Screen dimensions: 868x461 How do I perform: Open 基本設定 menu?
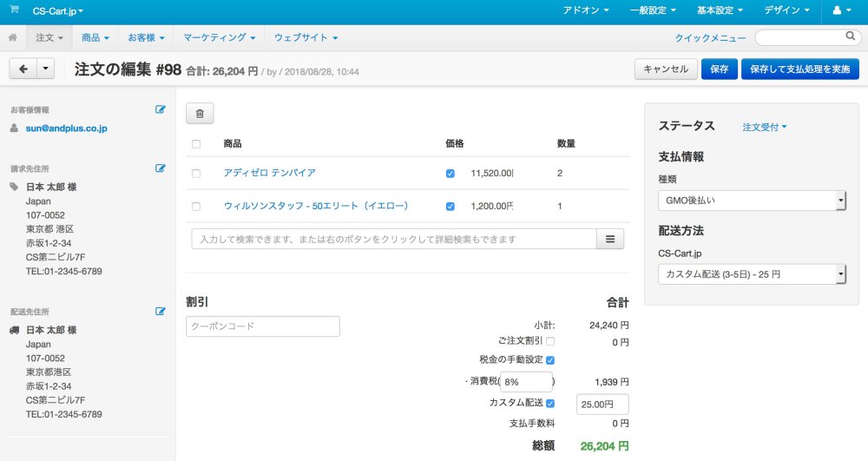(x=720, y=10)
